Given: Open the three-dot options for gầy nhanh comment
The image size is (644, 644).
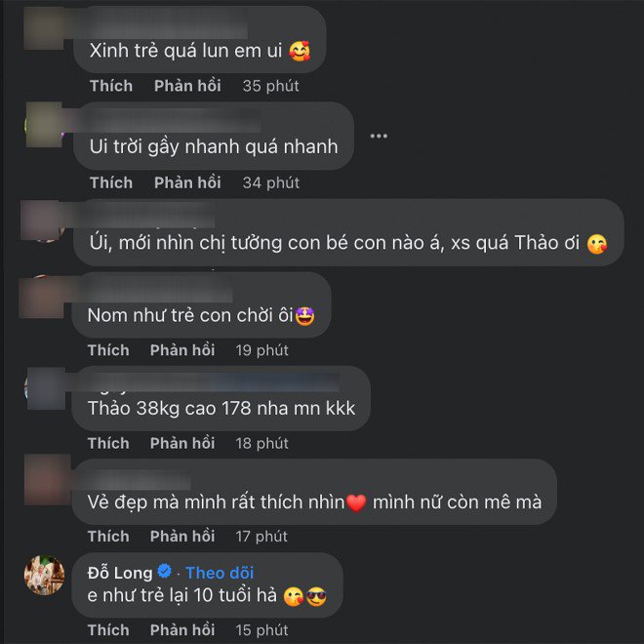Looking at the screenshot, I should [x=379, y=136].
